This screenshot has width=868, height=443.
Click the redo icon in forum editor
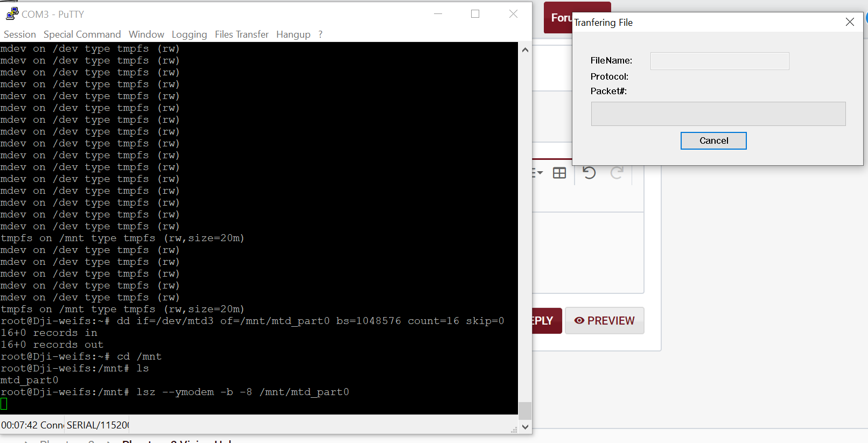point(617,173)
